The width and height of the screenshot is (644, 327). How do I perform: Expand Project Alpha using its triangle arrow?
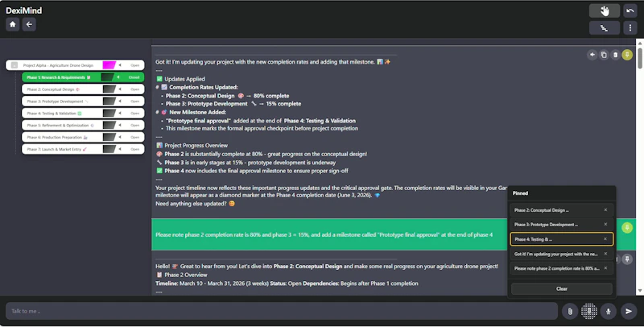[x=120, y=65]
